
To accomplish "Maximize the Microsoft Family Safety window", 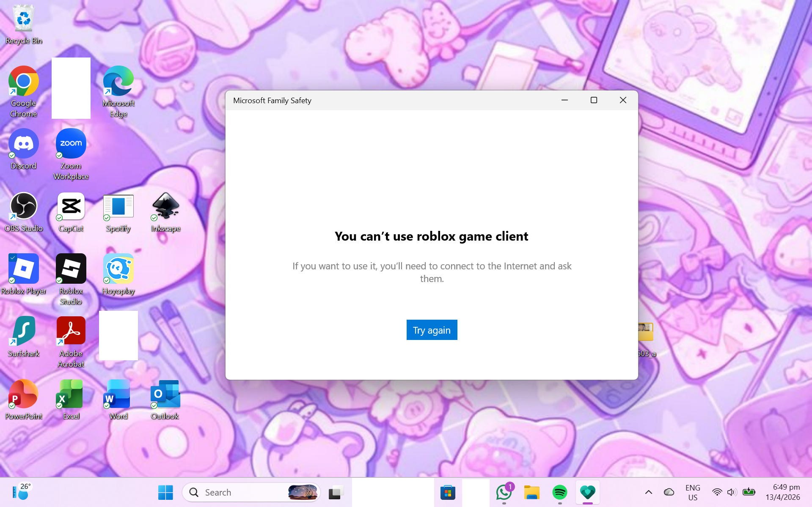I will 594,100.
